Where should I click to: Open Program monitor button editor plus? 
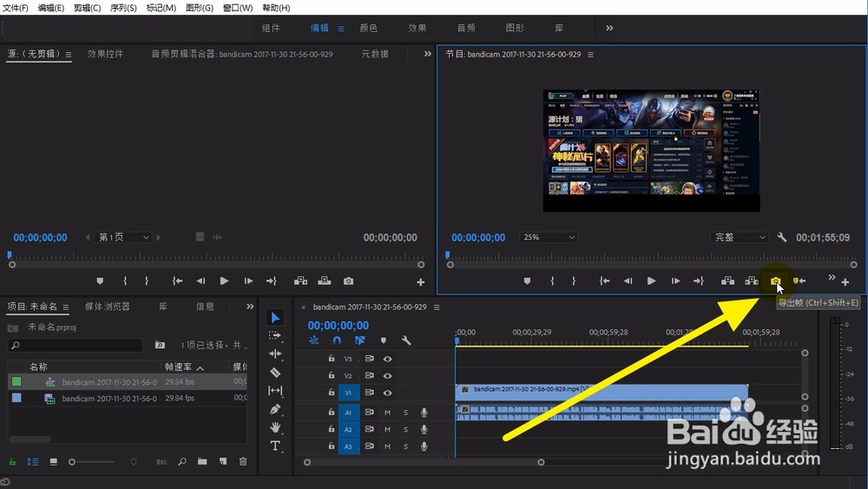click(x=845, y=282)
